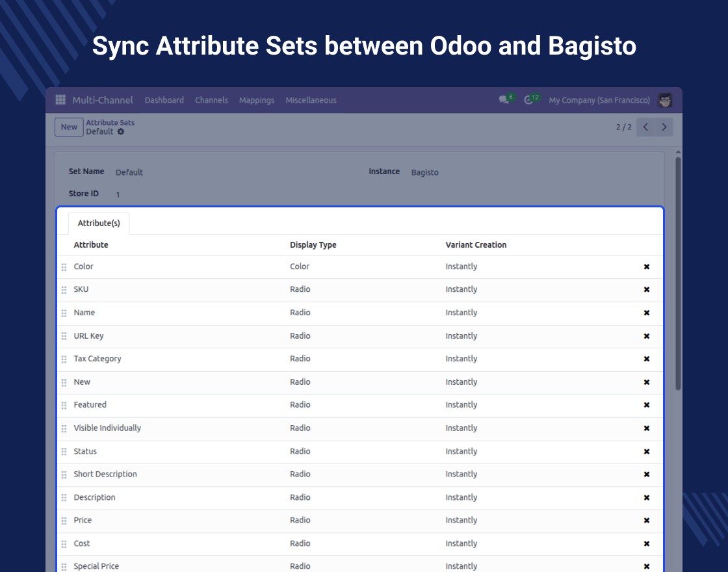Open the Miscellaneous menu
This screenshot has width=728, height=572.
click(x=311, y=100)
